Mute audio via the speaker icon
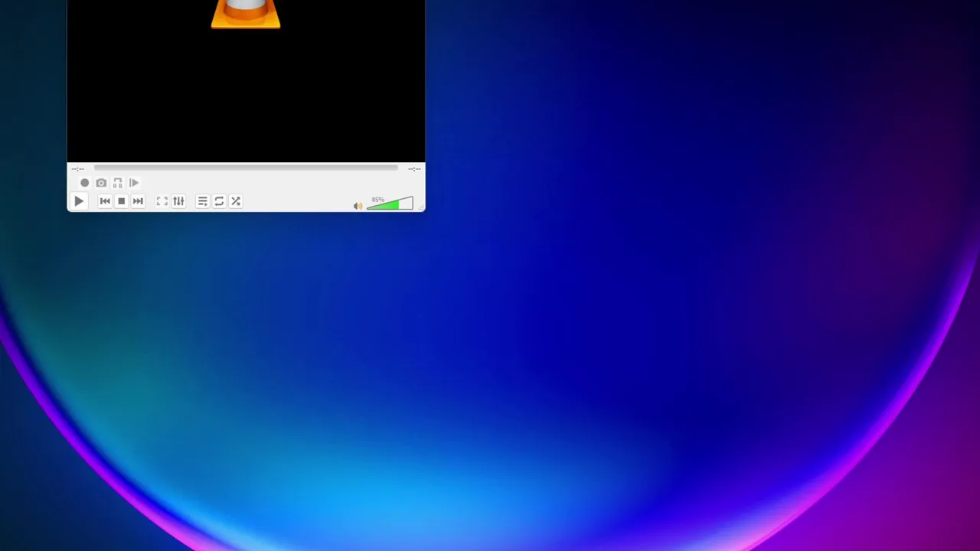980x551 pixels. [358, 206]
